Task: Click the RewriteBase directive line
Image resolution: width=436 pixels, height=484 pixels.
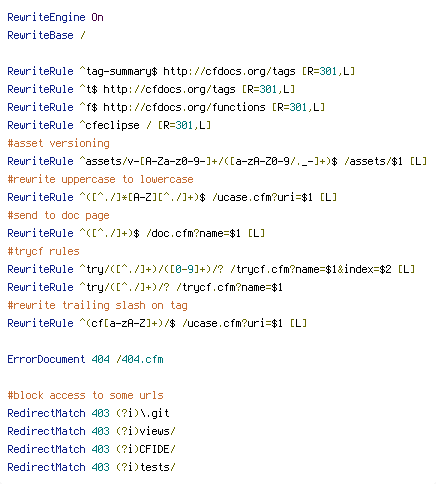Action: (x=46, y=35)
